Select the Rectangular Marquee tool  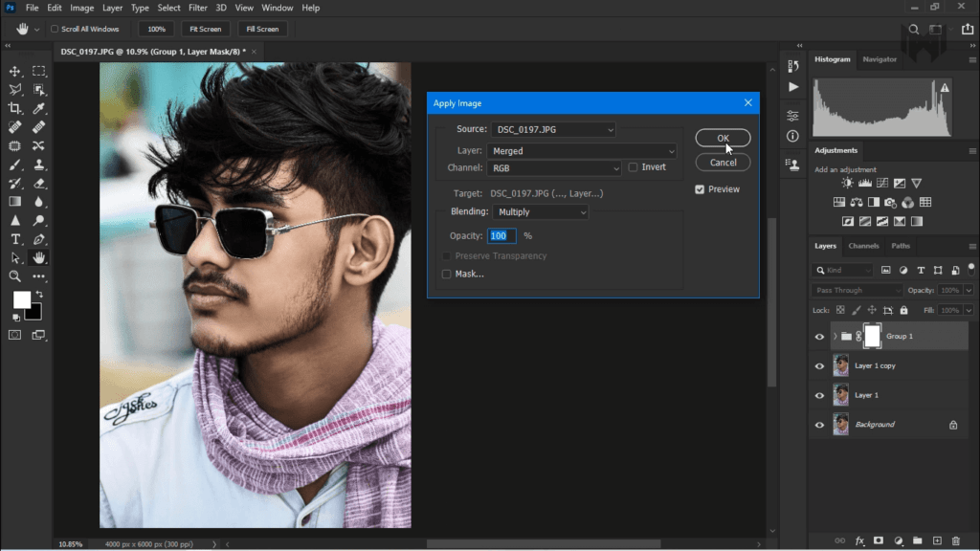coord(38,71)
